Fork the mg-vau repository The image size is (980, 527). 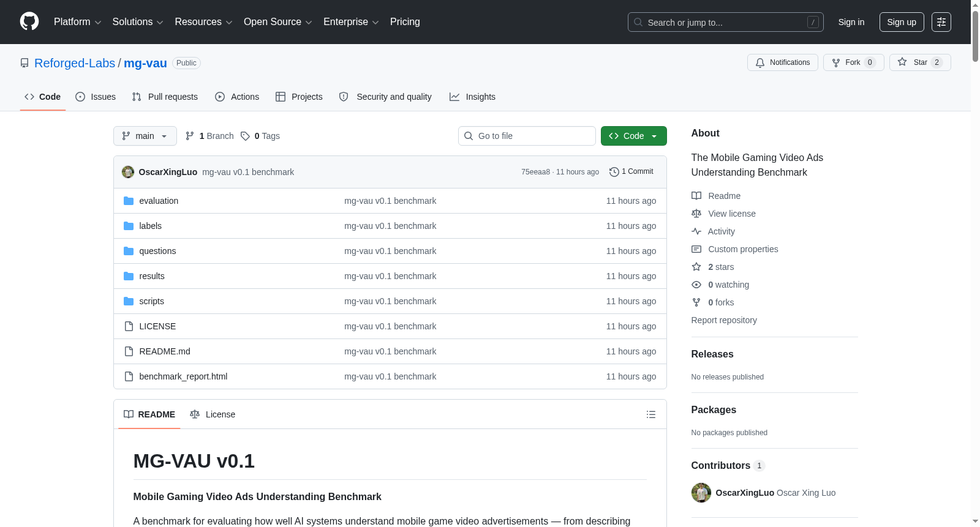point(854,62)
